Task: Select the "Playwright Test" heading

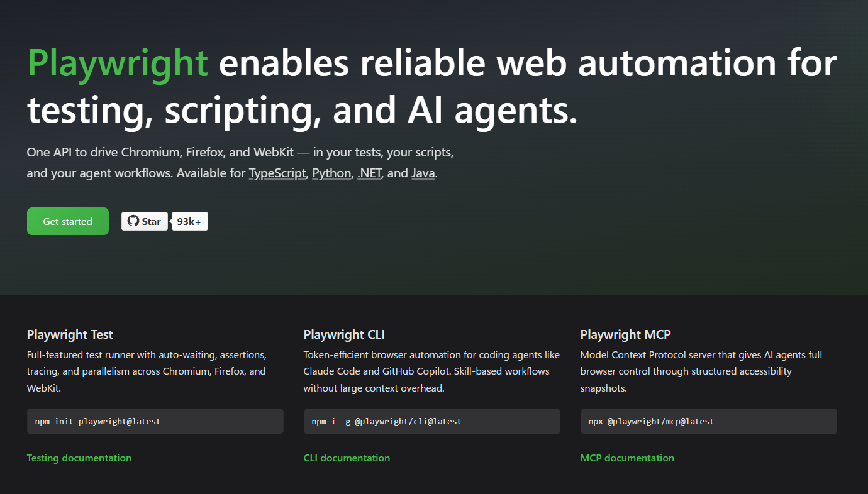Action: (x=70, y=334)
